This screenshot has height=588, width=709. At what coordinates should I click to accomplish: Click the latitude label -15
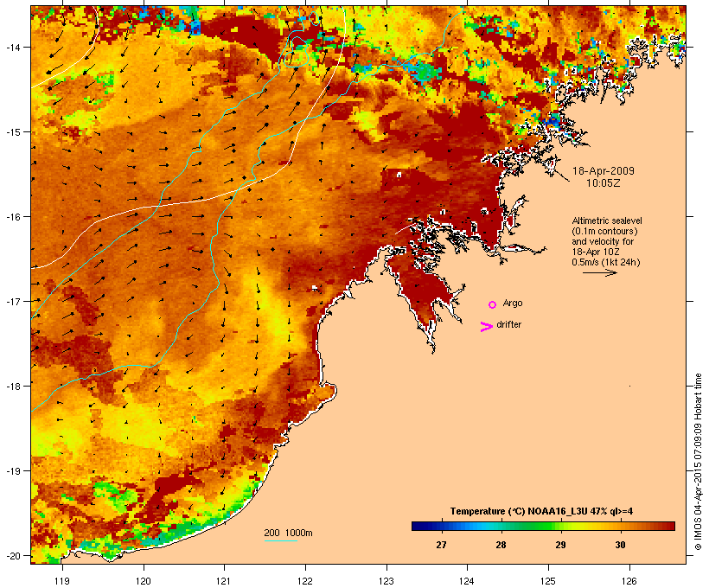click(x=13, y=132)
